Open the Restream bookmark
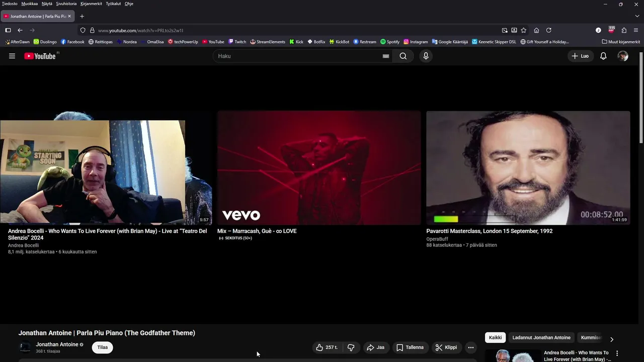This screenshot has width=644, height=362. pyautogui.click(x=365, y=42)
